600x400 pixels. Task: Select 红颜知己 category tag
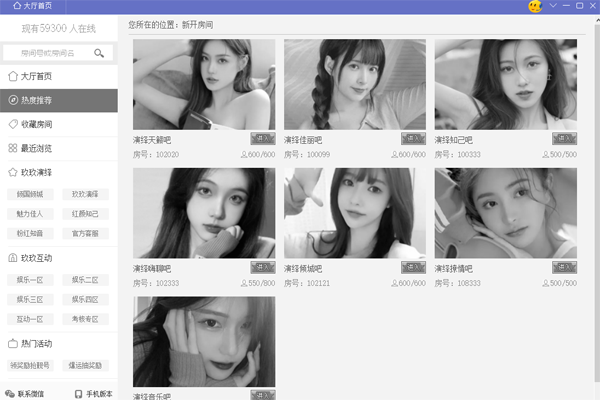point(85,214)
